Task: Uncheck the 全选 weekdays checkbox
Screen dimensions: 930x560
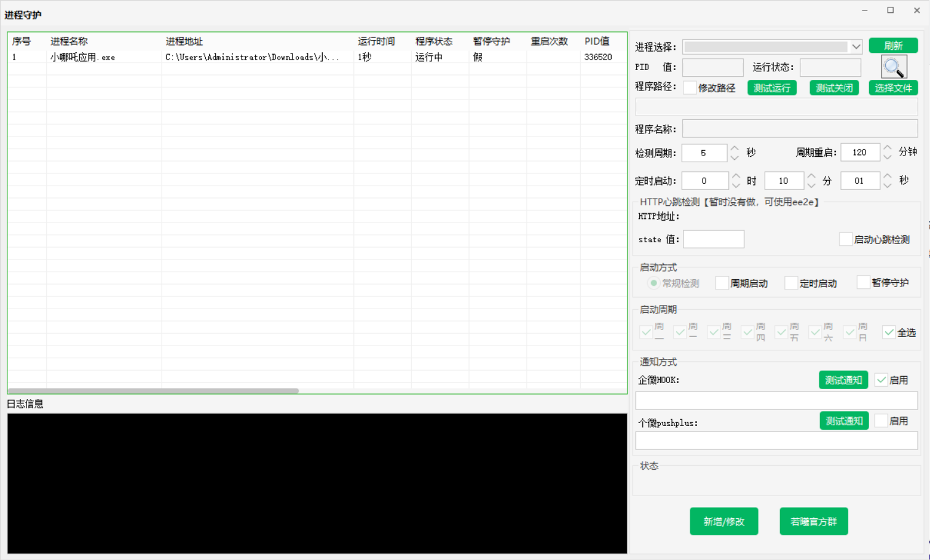Action: click(x=889, y=332)
